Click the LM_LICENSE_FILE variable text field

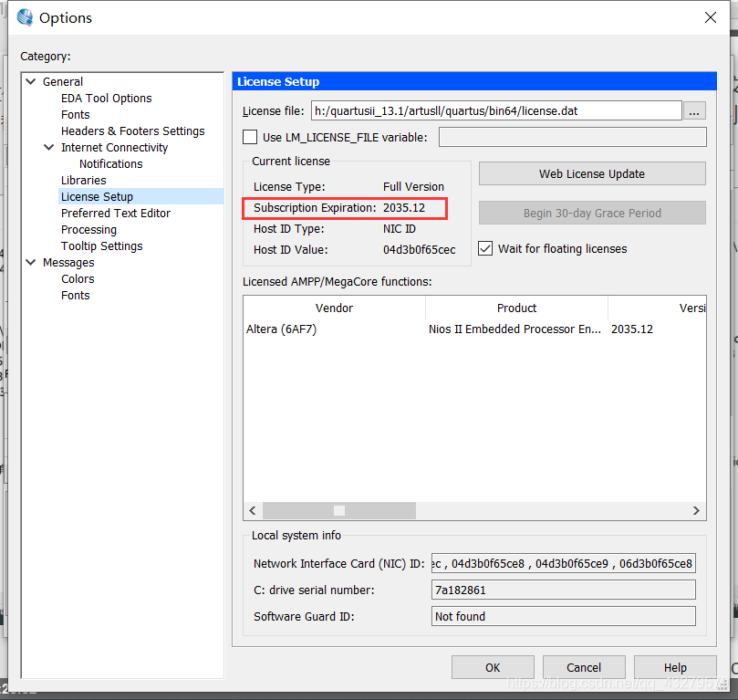[x=572, y=137]
